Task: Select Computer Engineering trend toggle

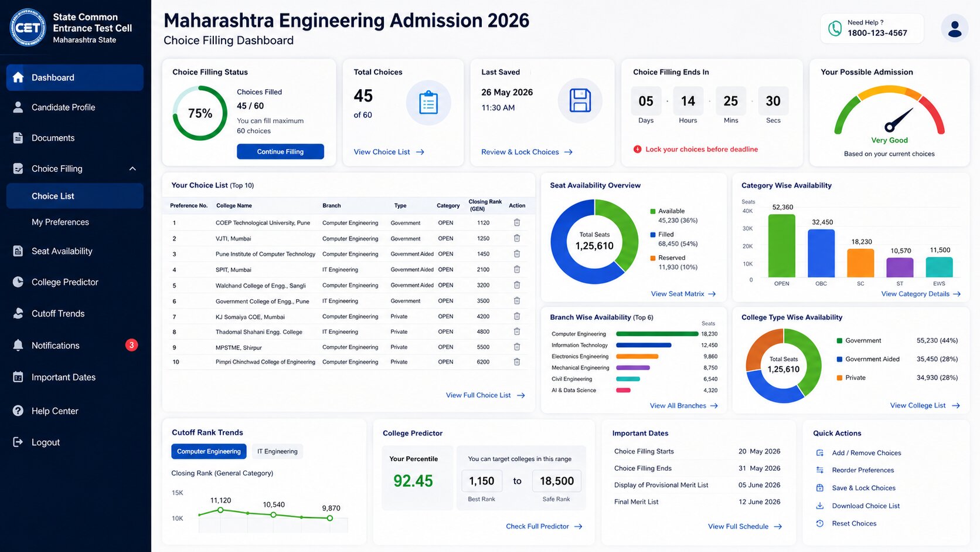Action: coord(209,452)
